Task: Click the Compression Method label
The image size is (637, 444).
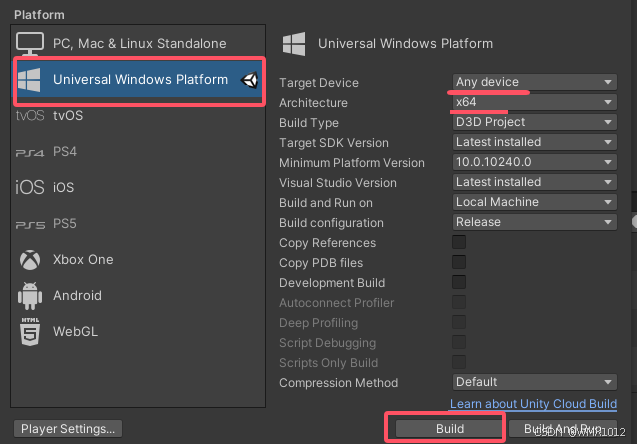Action: tap(338, 383)
